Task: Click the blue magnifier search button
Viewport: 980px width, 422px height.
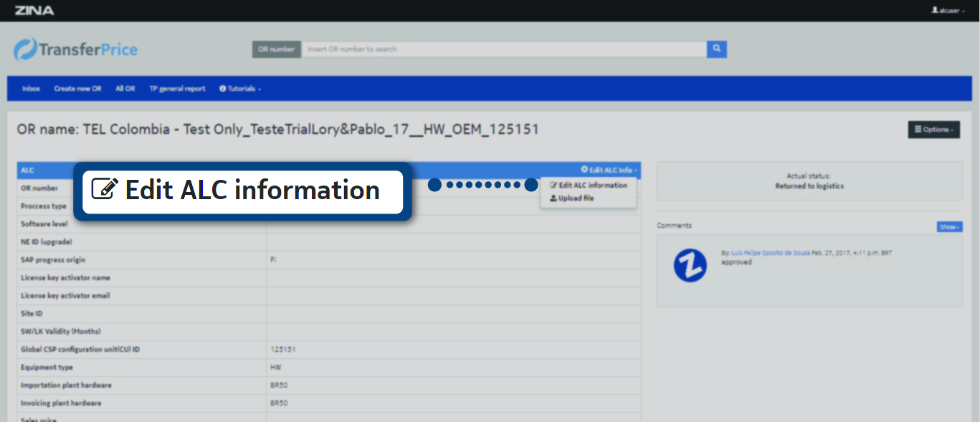Action: (x=716, y=49)
